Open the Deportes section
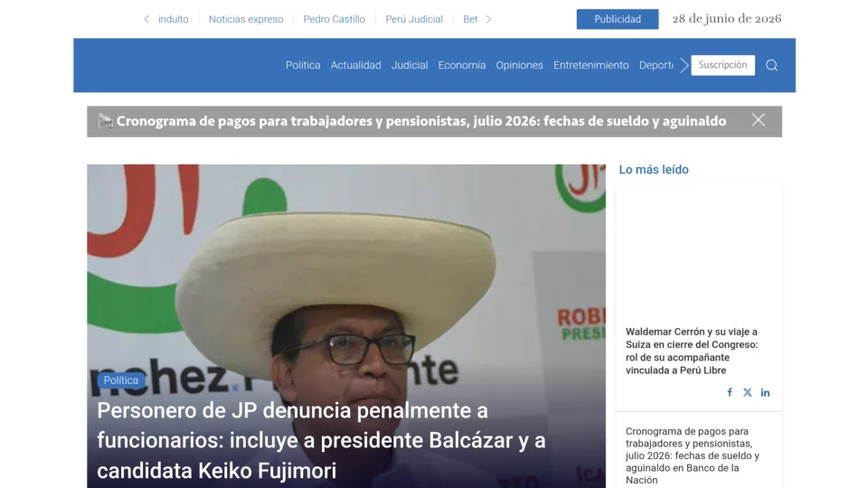The image size is (868, 488). click(656, 65)
